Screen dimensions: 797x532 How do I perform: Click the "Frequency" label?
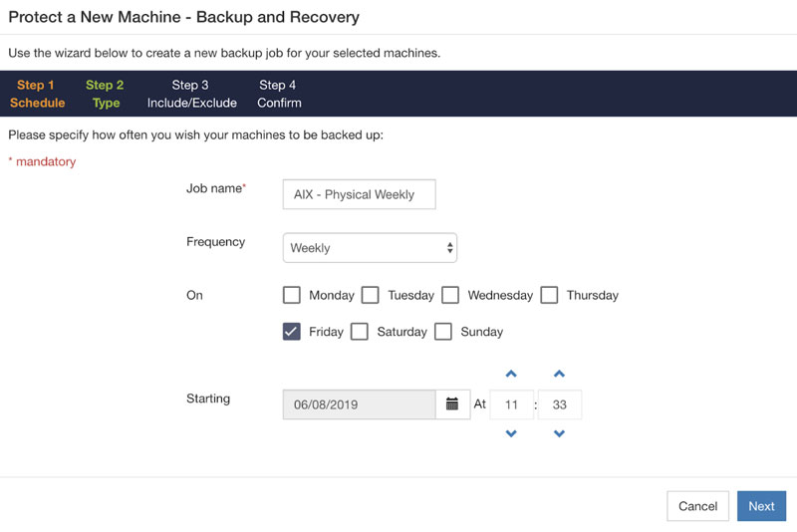point(215,242)
